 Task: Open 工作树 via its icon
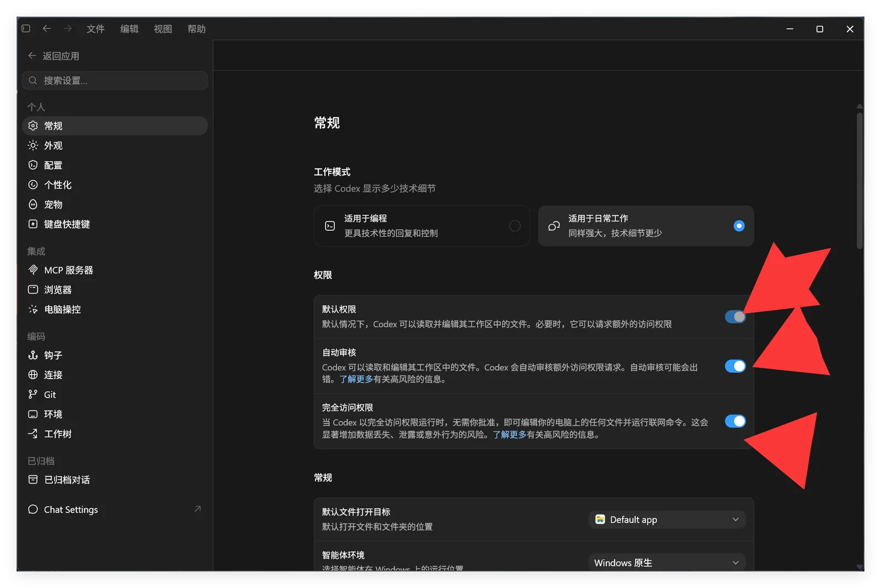click(33, 434)
